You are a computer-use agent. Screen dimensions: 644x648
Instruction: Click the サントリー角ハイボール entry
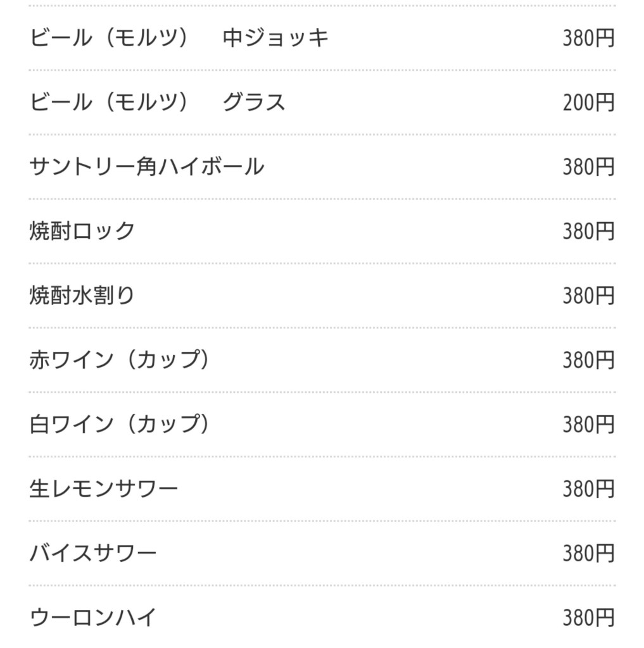click(x=147, y=167)
